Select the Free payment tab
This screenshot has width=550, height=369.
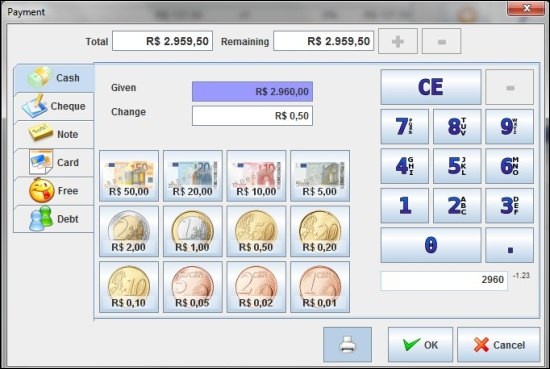(x=54, y=191)
